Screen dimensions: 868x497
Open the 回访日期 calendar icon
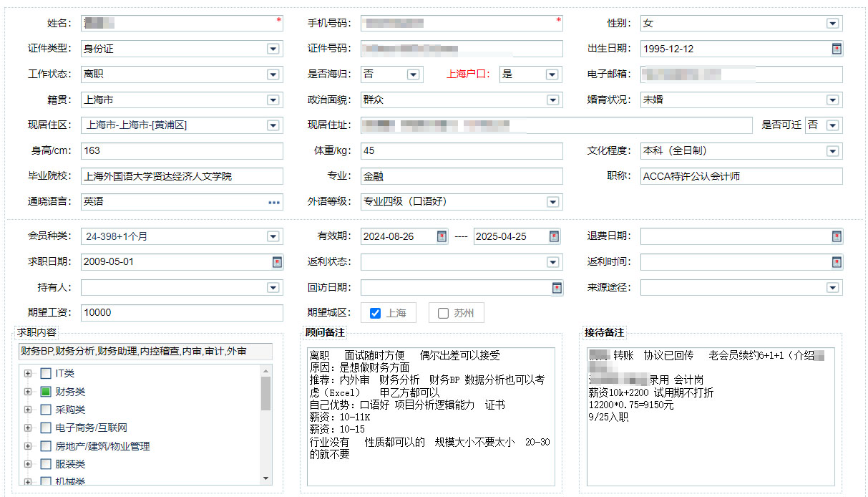(557, 288)
